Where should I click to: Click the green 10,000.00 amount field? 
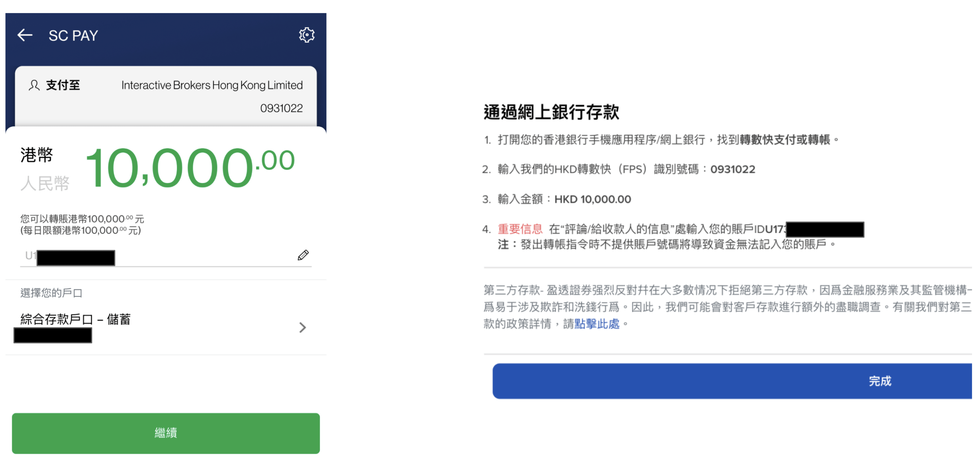(x=189, y=168)
